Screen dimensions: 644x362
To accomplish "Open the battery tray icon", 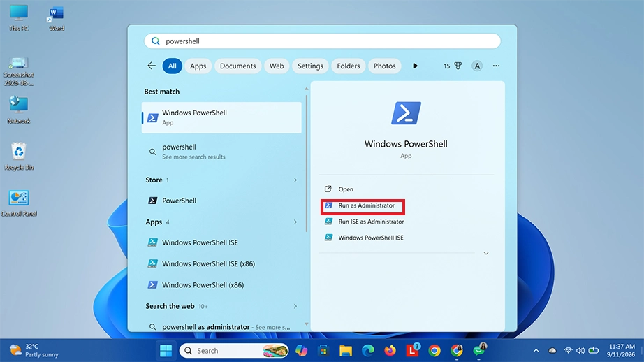I will (x=594, y=351).
